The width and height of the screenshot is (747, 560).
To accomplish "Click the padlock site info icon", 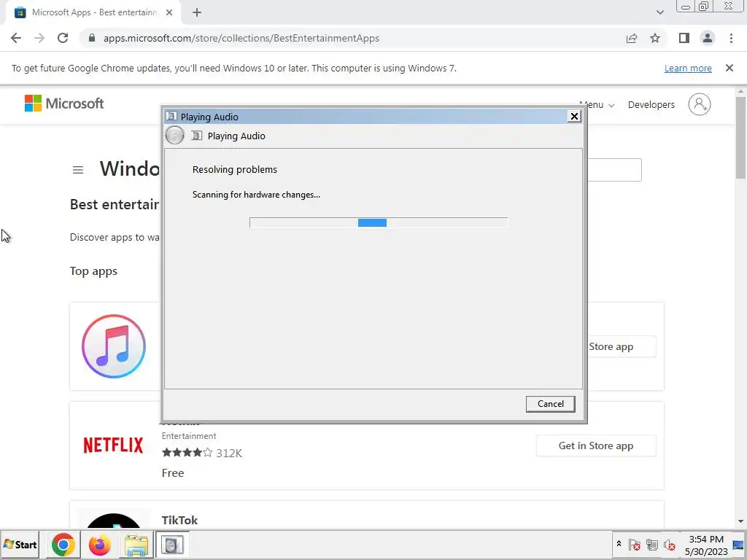I will (x=92, y=38).
